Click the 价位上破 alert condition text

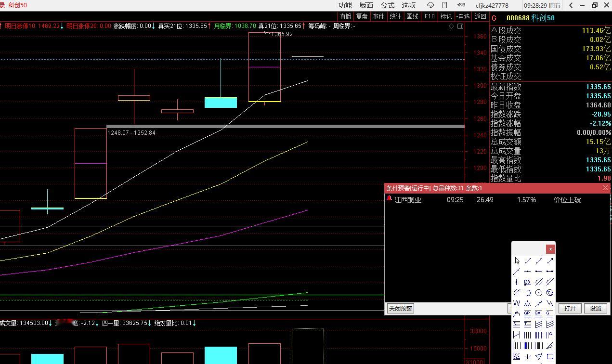(x=567, y=200)
